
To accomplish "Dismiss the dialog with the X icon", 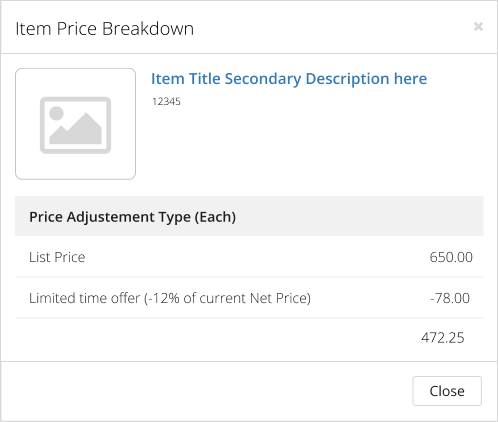I will click(478, 26).
